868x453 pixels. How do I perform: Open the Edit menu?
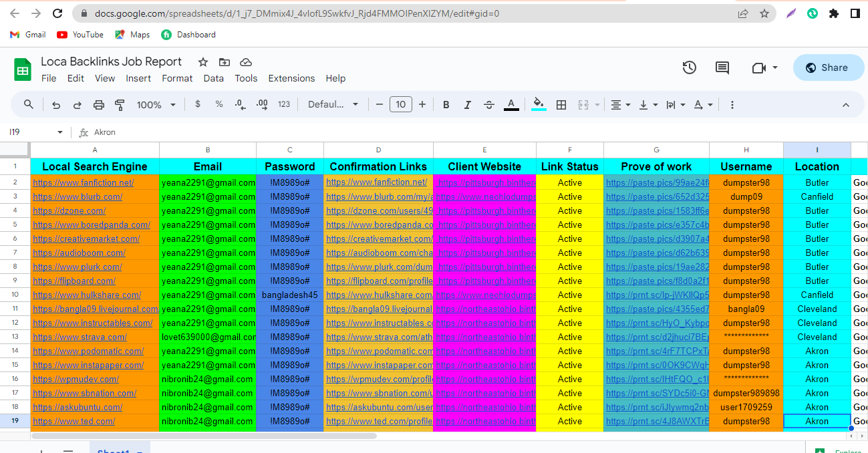[x=76, y=78]
